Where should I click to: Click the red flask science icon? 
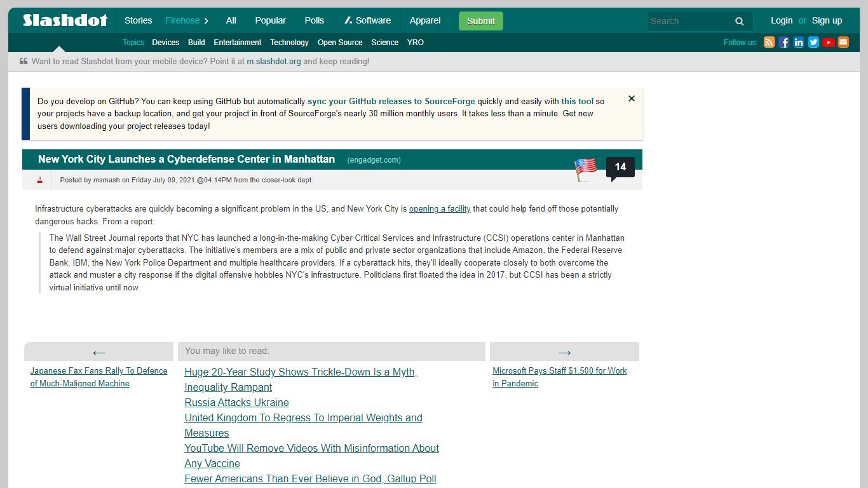click(x=39, y=180)
